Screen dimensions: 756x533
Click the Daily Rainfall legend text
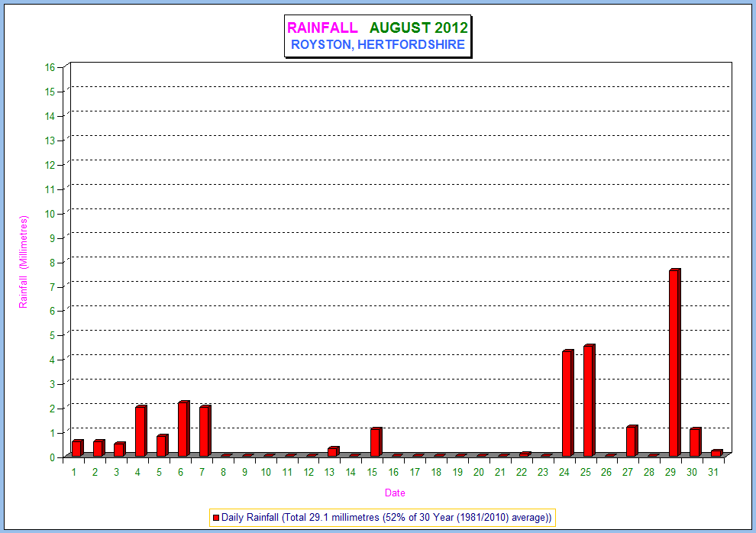(x=386, y=518)
